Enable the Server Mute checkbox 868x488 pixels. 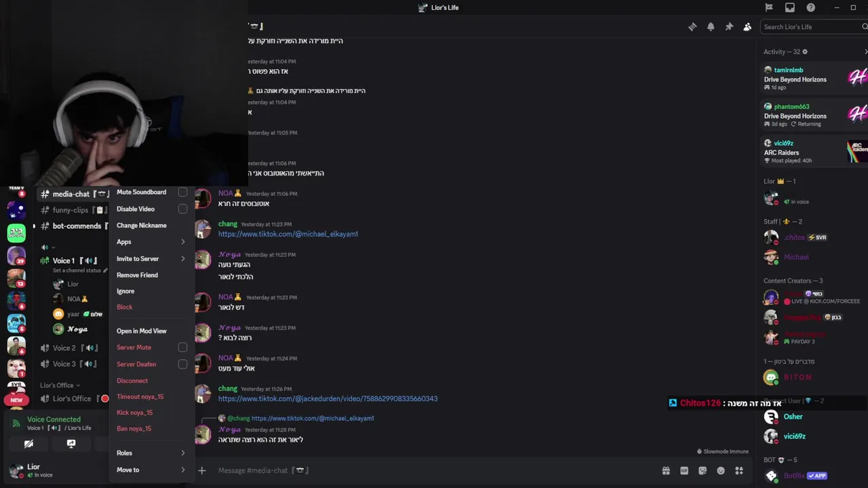pos(182,347)
